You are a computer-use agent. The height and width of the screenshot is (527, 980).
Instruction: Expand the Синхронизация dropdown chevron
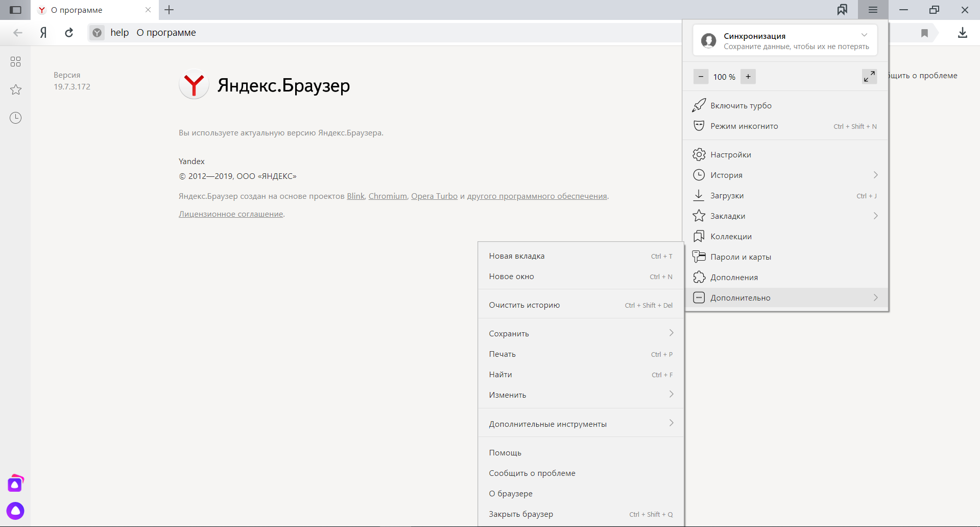865,35
